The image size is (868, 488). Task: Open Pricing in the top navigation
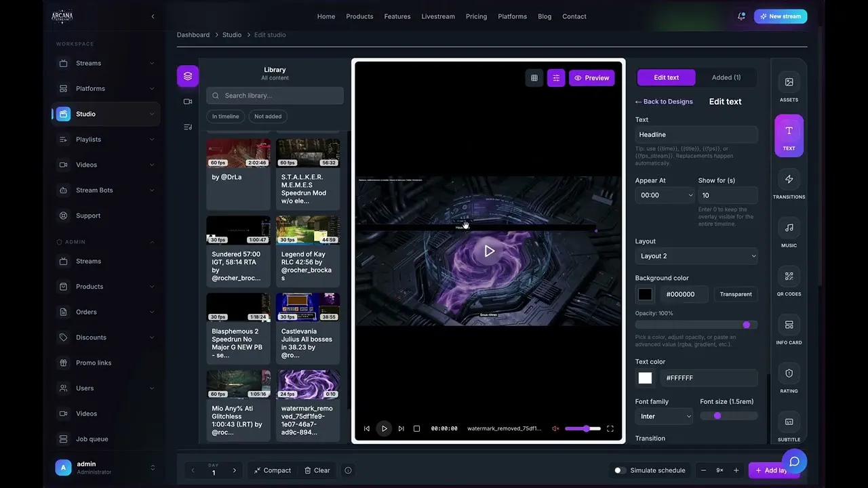point(476,16)
